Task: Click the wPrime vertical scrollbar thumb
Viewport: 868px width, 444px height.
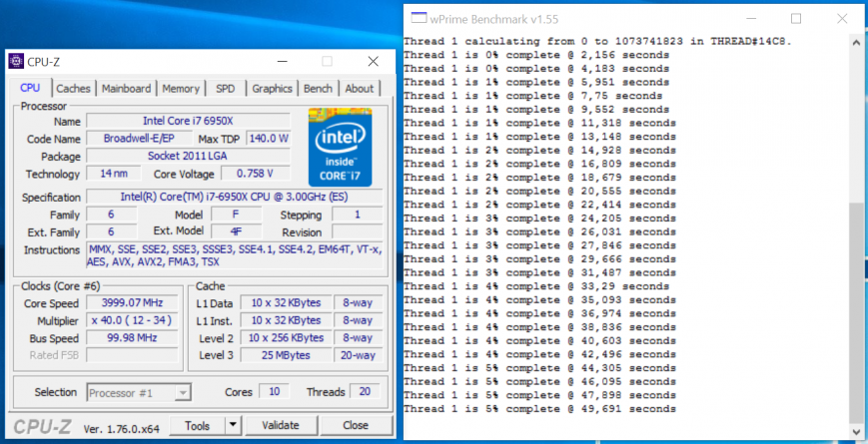Action: (856, 312)
